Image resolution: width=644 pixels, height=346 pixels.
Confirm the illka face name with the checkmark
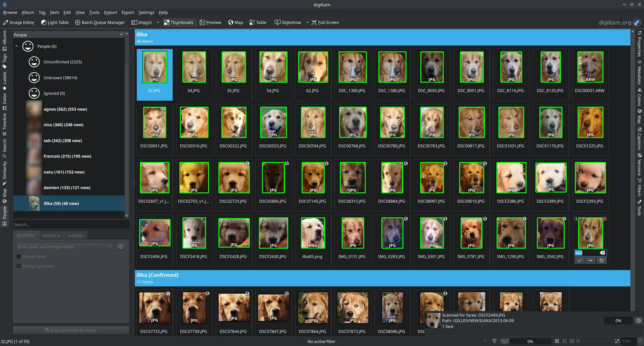tap(579, 261)
